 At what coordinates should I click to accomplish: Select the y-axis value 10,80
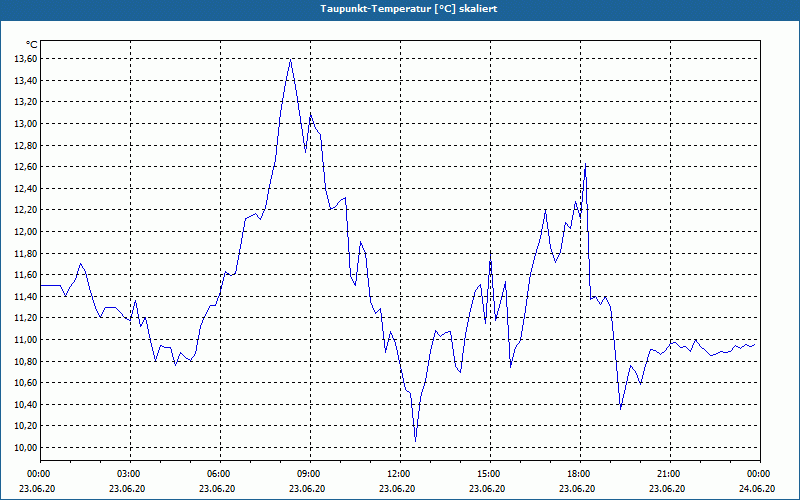[26, 361]
